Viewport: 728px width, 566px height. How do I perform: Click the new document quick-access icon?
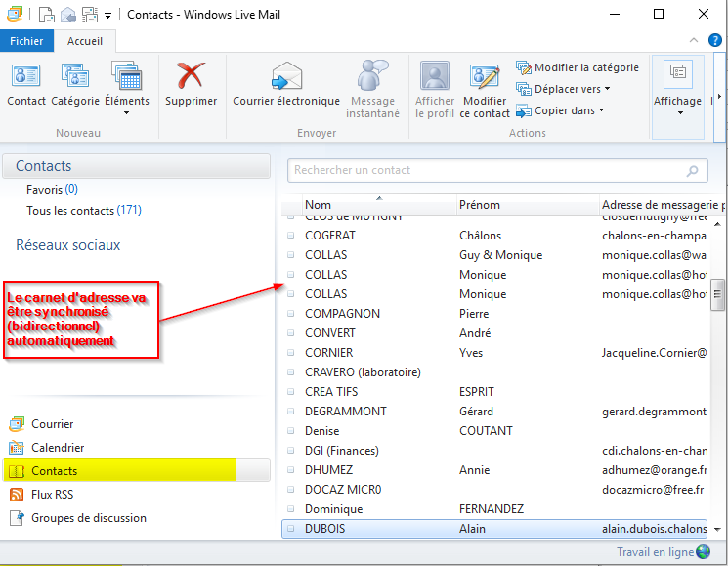pos(46,15)
